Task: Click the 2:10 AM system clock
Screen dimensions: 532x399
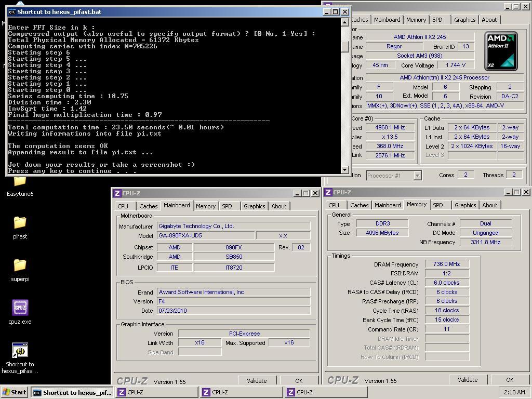Action: (x=514, y=392)
